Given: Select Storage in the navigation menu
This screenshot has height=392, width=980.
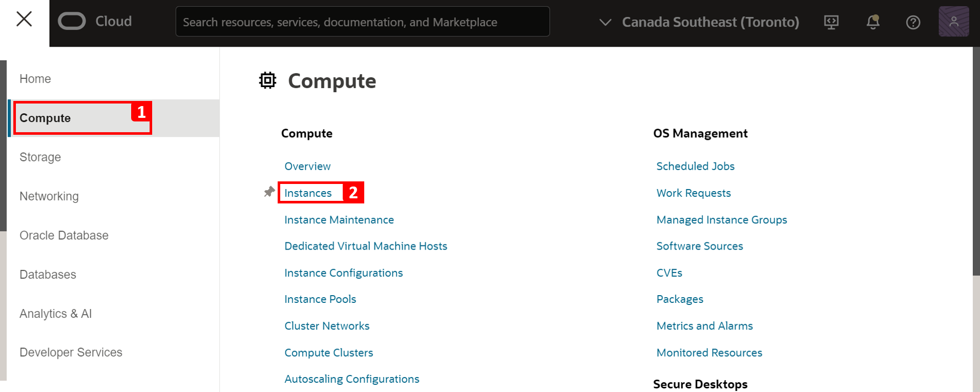Looking at the screenshot, I should pyautogui.click(x=40, y=157).
